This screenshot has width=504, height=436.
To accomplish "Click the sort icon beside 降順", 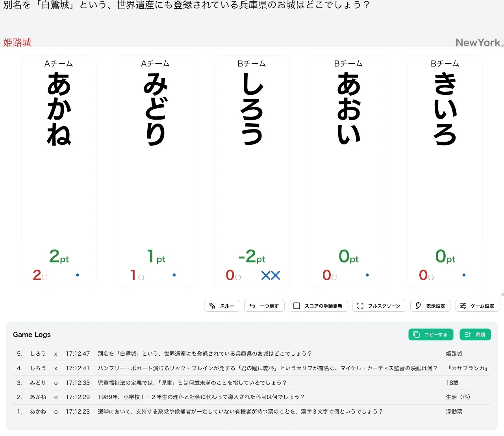I will [468, 334].
